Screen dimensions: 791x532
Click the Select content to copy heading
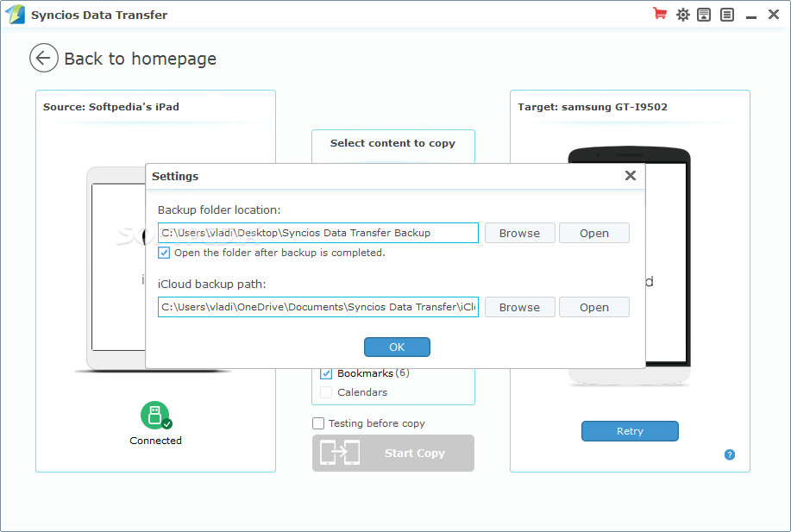click(x=392, y=143)
